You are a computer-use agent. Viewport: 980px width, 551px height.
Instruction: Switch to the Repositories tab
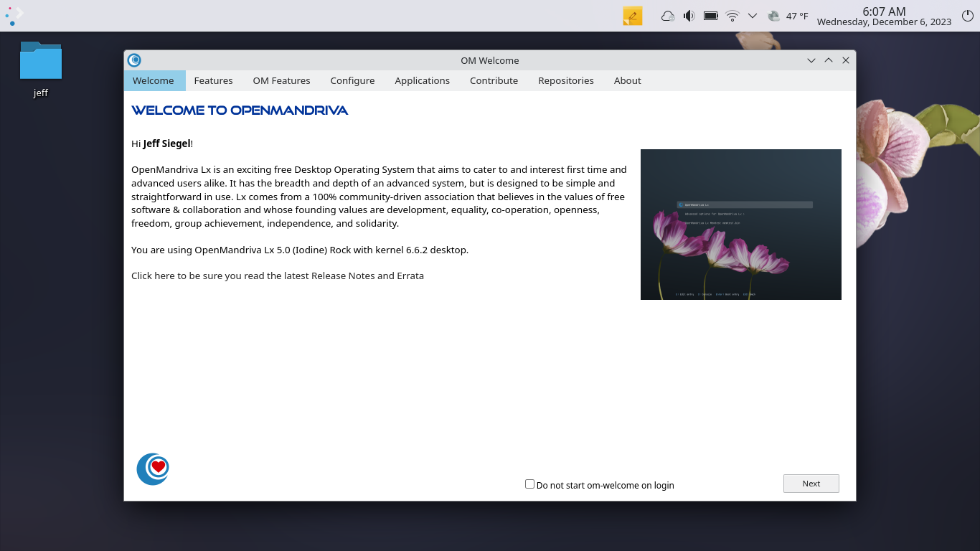[566, 80]
